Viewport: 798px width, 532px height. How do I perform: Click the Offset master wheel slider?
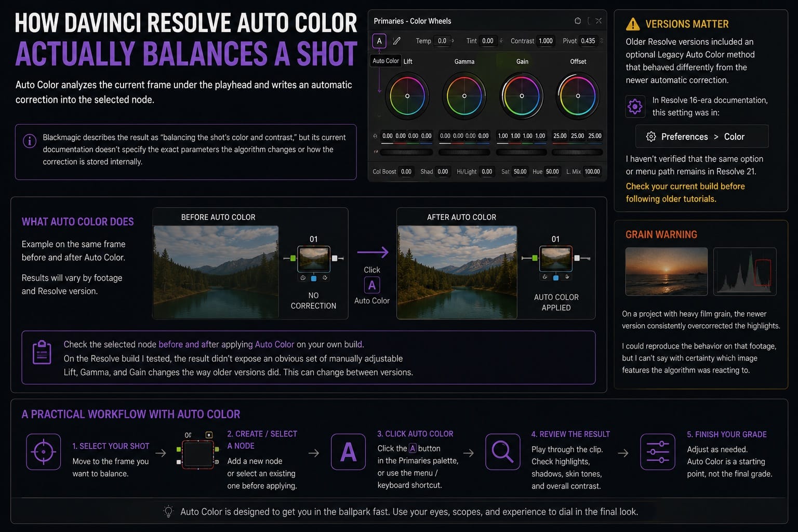(x=577, y=152)
